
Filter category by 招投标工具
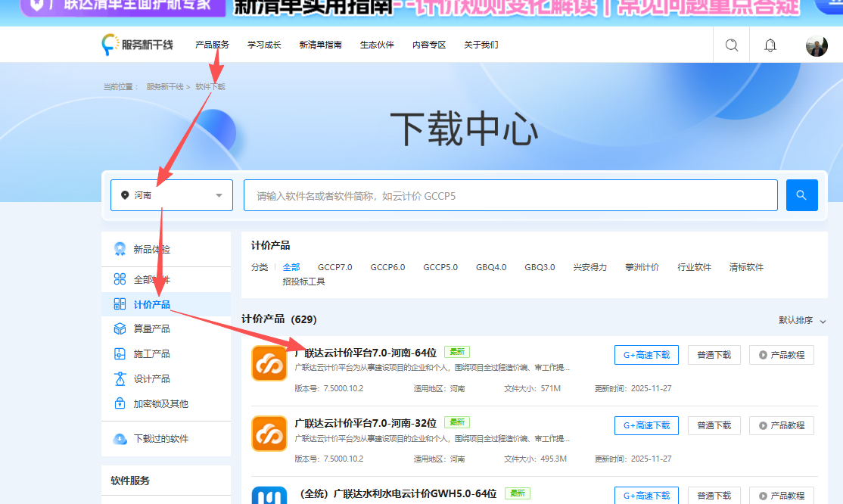303,282
